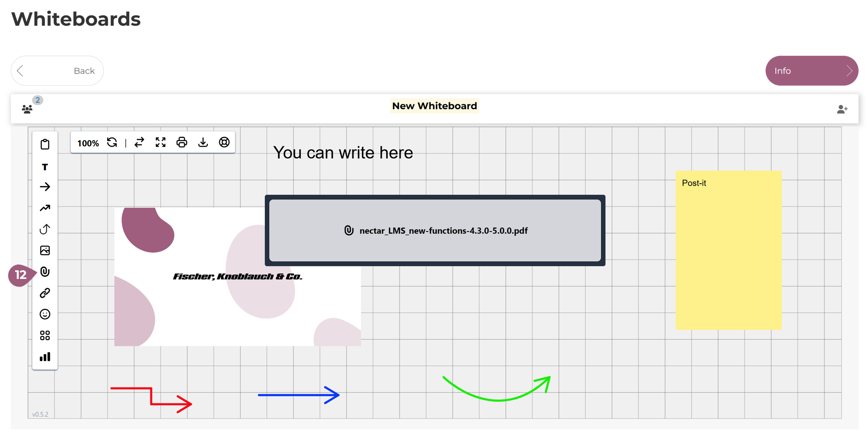Select the sticky note clipboard tool
Screen dimensions: 868x447
45,144
